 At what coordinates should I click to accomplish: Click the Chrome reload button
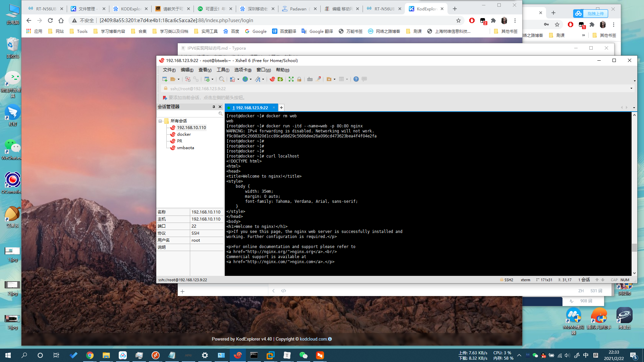coord(50,20)
